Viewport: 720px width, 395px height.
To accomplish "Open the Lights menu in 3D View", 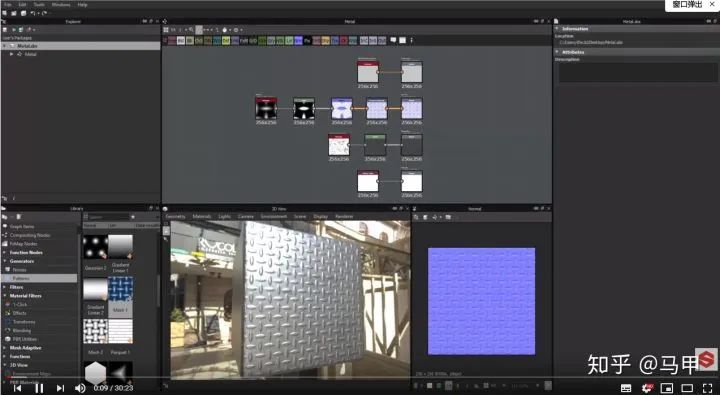I will coord(225,216).
